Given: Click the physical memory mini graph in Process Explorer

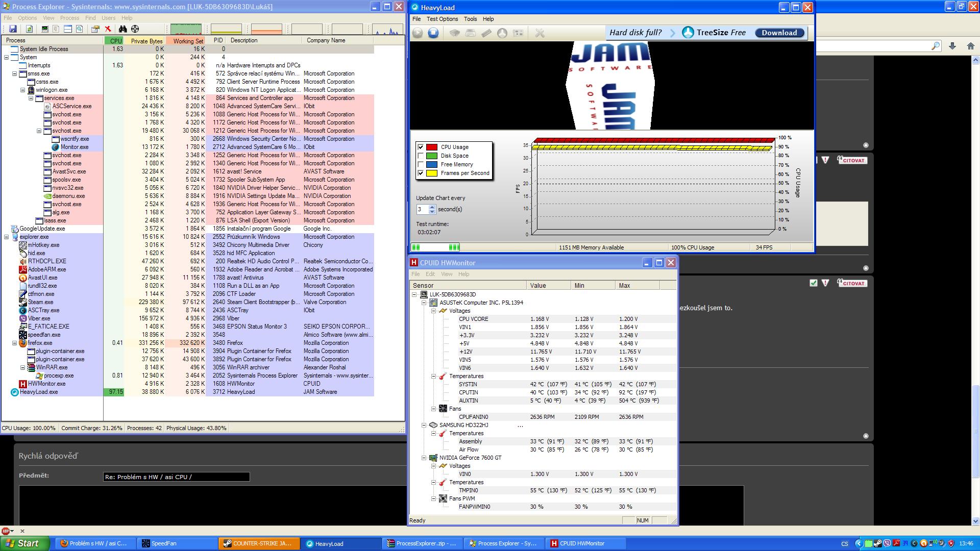Looking at the screenshot, I should 266,29.
